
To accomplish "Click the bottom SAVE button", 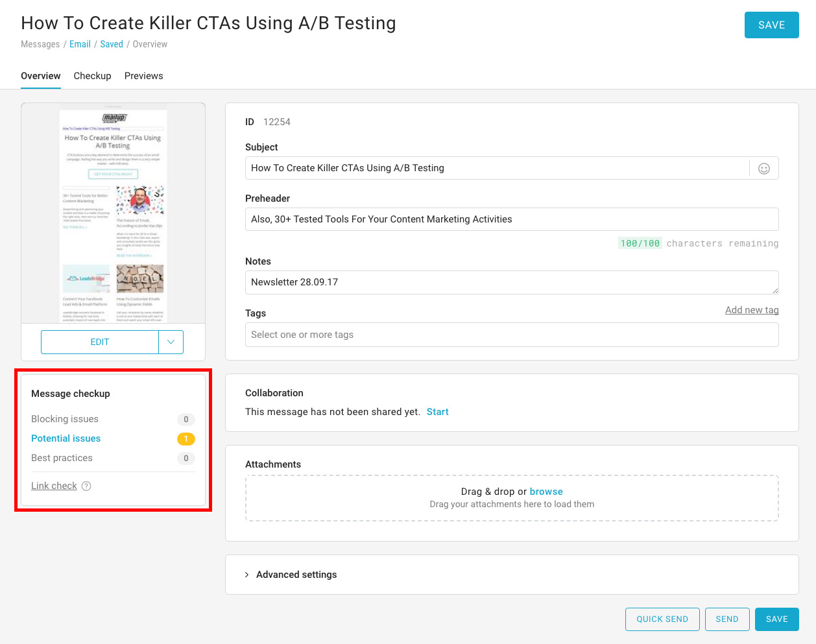I will pyautogui.click(x=776, y=619).
